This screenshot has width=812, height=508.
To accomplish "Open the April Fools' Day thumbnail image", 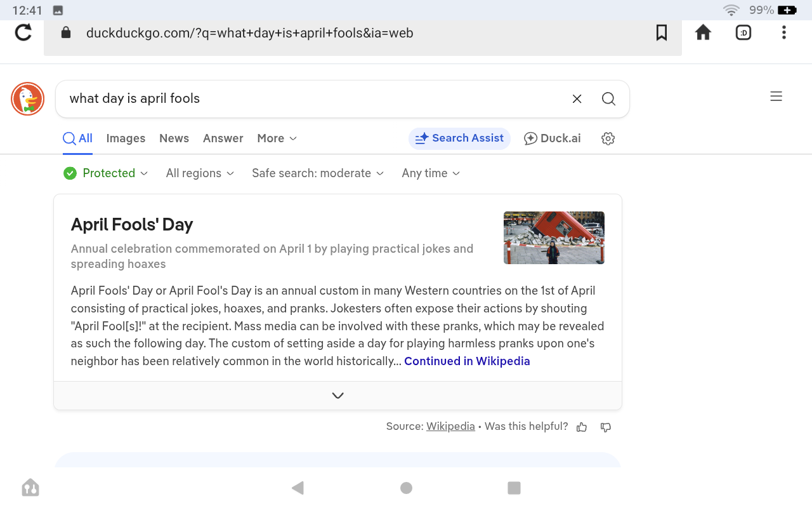I will [554, 237].
